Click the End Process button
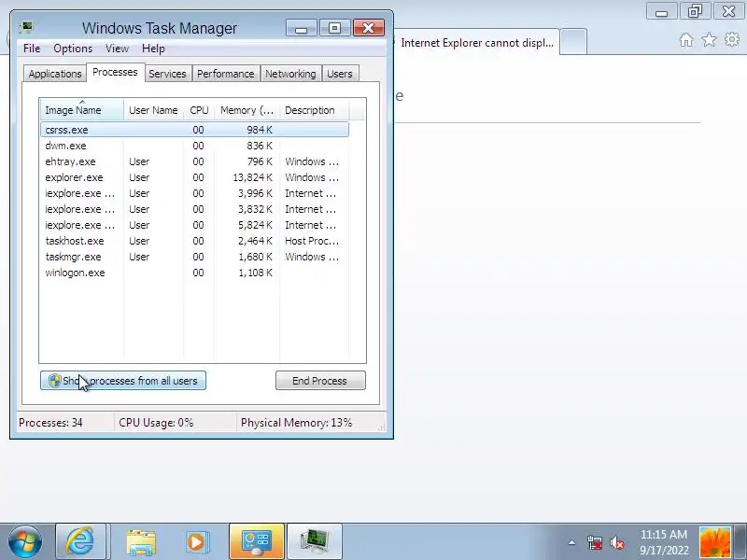 [x=320, y=381]
